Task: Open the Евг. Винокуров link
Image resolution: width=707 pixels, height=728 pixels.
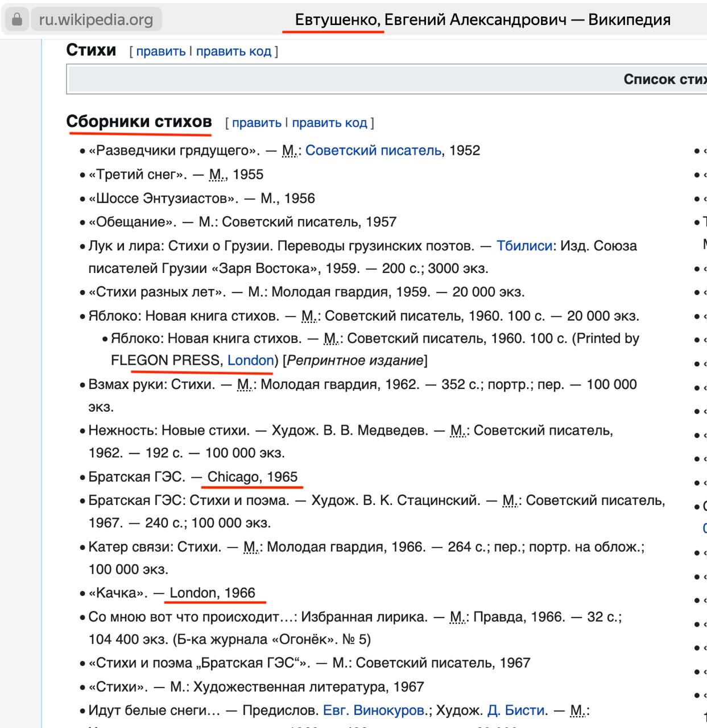Action: click(373, 710)
